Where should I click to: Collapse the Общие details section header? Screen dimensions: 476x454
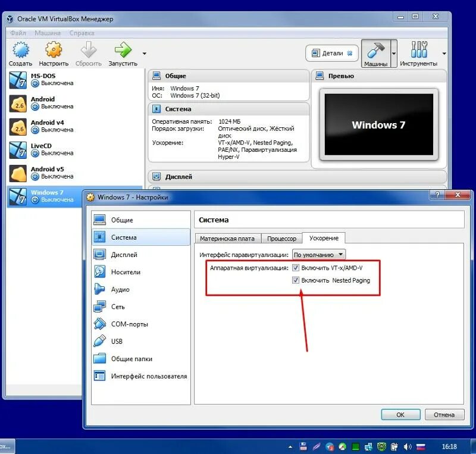click(229, 76)
